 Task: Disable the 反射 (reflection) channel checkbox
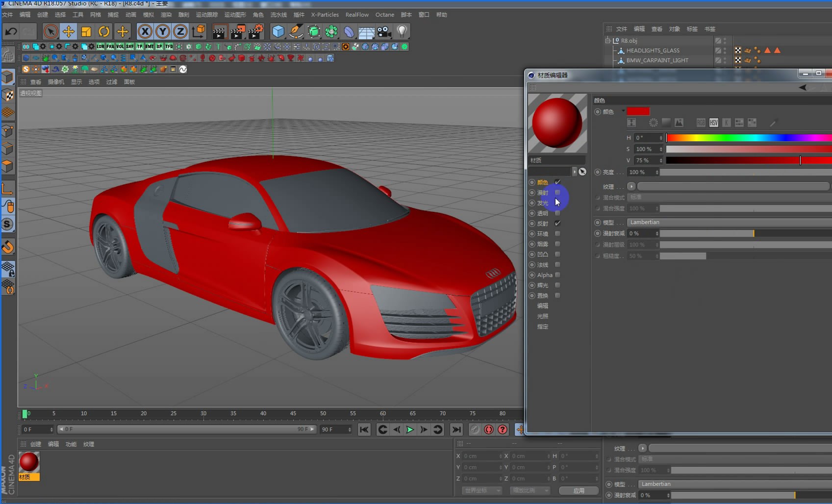point(557,223)
